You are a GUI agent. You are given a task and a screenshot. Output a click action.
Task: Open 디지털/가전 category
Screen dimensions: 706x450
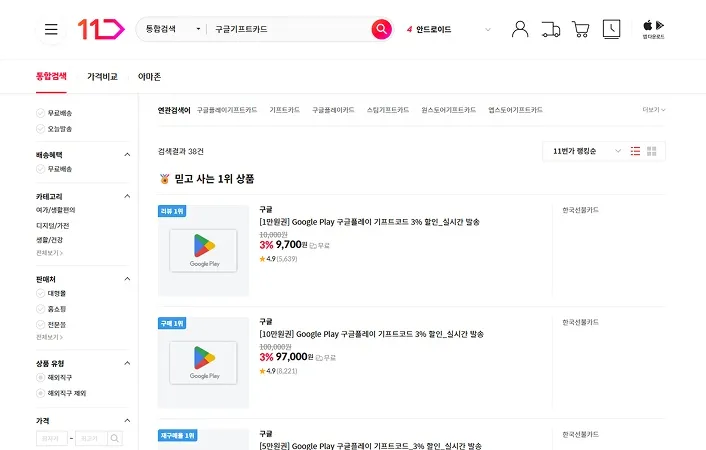[53, 226]
